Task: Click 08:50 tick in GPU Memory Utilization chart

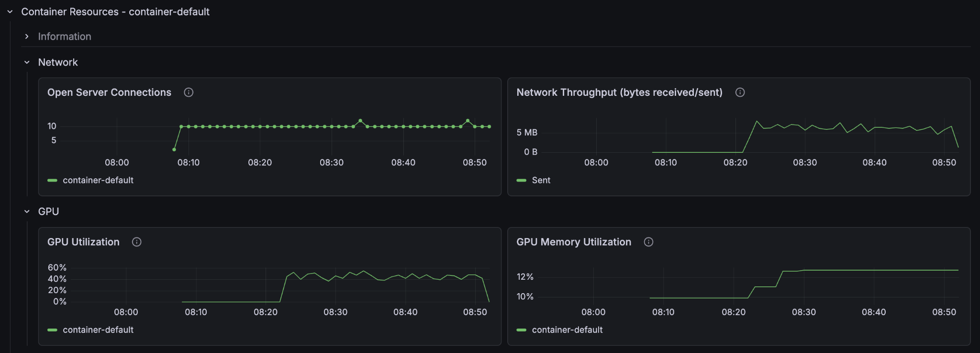Action: point(944,312)
